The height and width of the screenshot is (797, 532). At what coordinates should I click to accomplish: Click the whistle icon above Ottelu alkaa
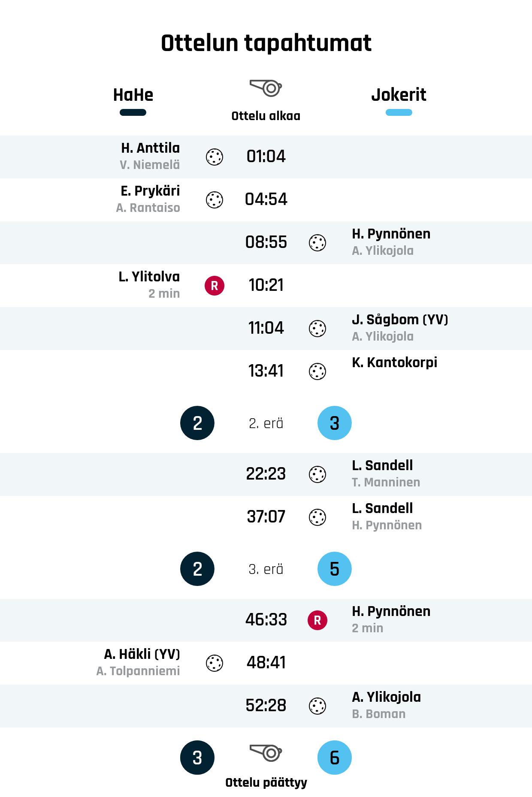tap(266, 88)
